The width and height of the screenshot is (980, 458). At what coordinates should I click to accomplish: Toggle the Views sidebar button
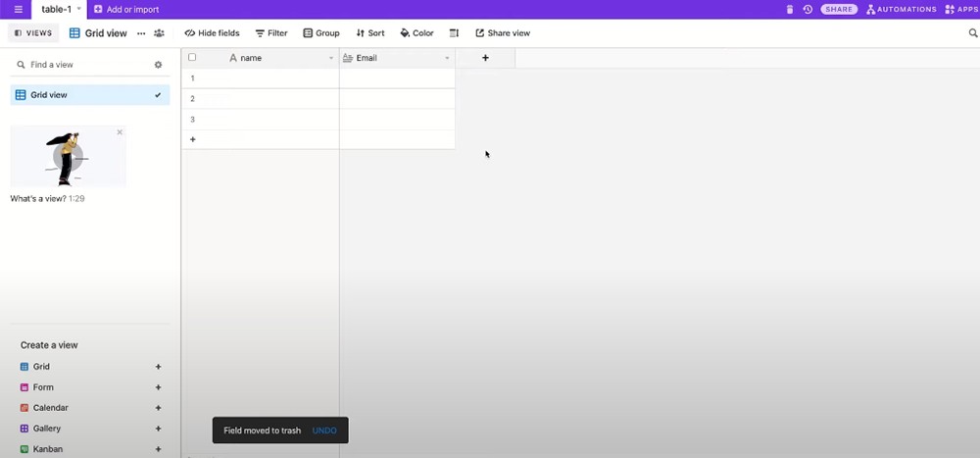(x=33, y=33)
